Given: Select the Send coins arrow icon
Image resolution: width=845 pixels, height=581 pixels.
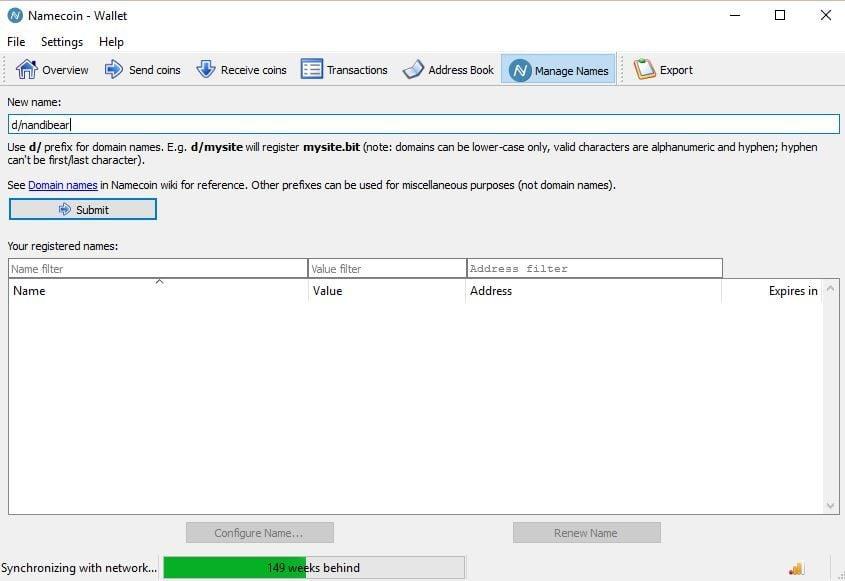Looking at the screenshot, I should [x=114, y=70].
